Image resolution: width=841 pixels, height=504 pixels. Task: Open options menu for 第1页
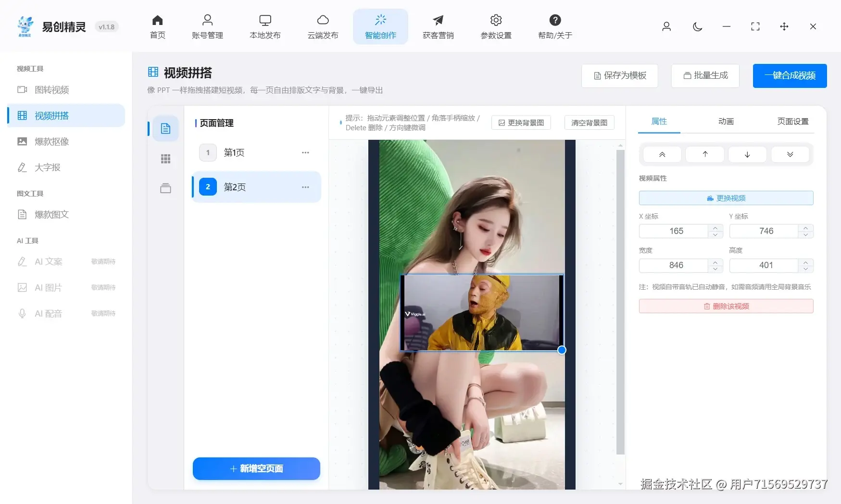pos(305,152)
